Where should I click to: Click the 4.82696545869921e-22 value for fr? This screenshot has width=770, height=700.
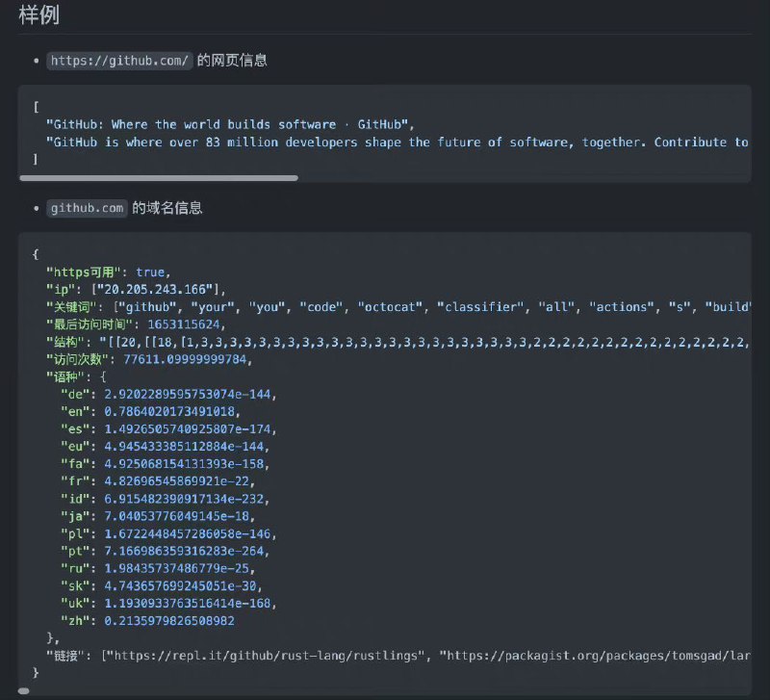click(177, 480)
